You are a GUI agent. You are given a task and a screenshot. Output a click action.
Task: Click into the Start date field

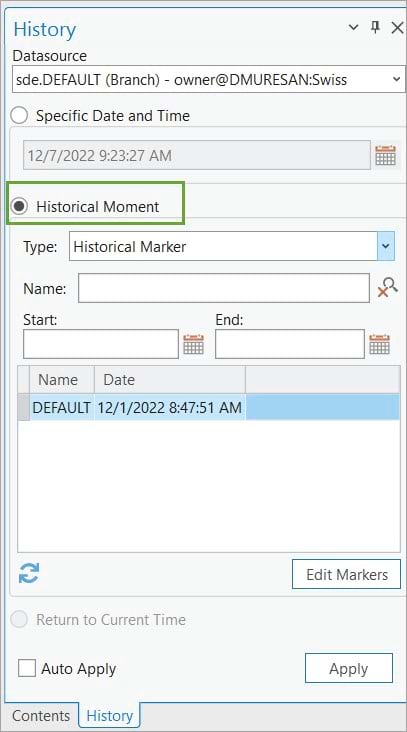click(101, 344)
